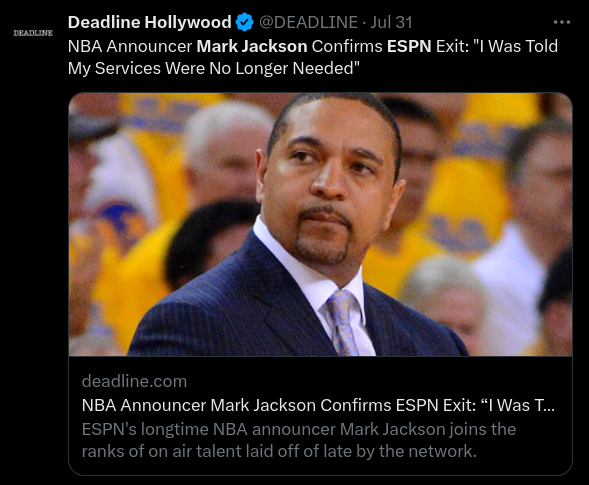
Task: Click the 'NBA Announcer' opening words of tweet
Action: click(x=130, y=46)
